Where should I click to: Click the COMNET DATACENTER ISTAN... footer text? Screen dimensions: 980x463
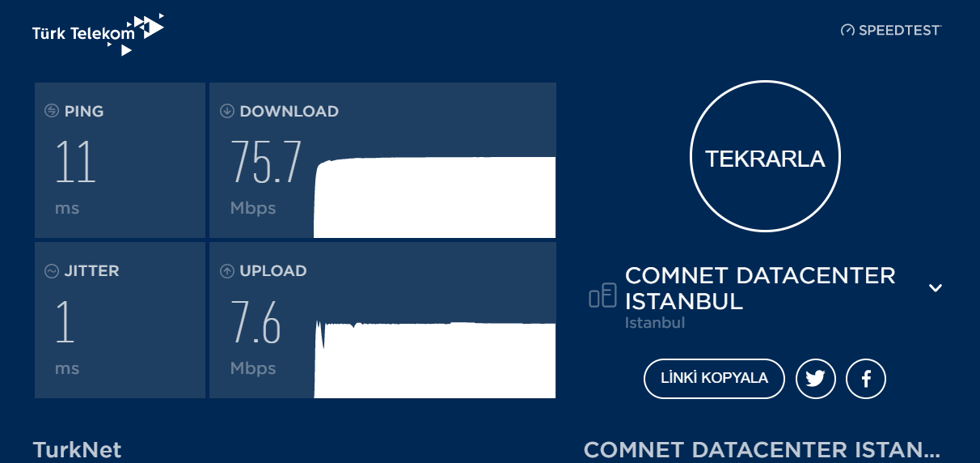(x=762, y=450)
